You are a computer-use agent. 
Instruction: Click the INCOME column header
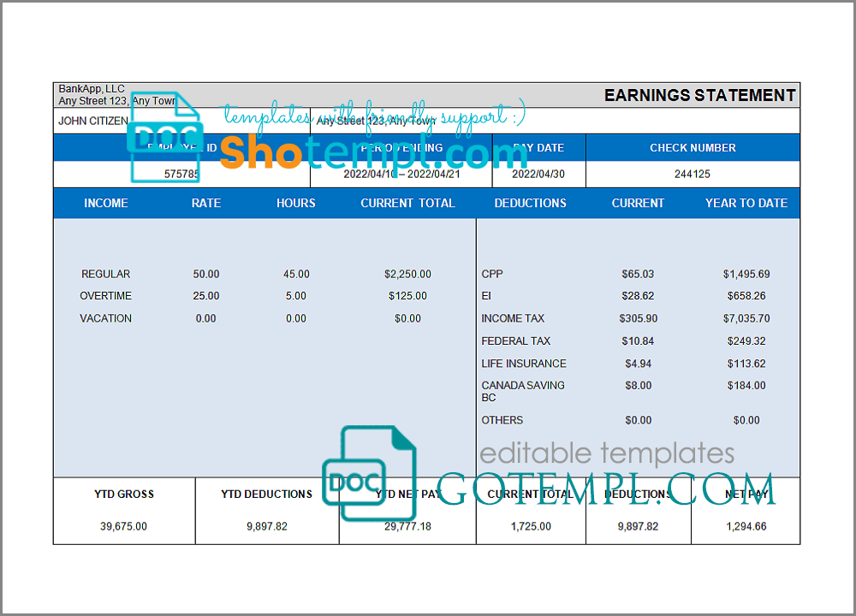[106, 203]
